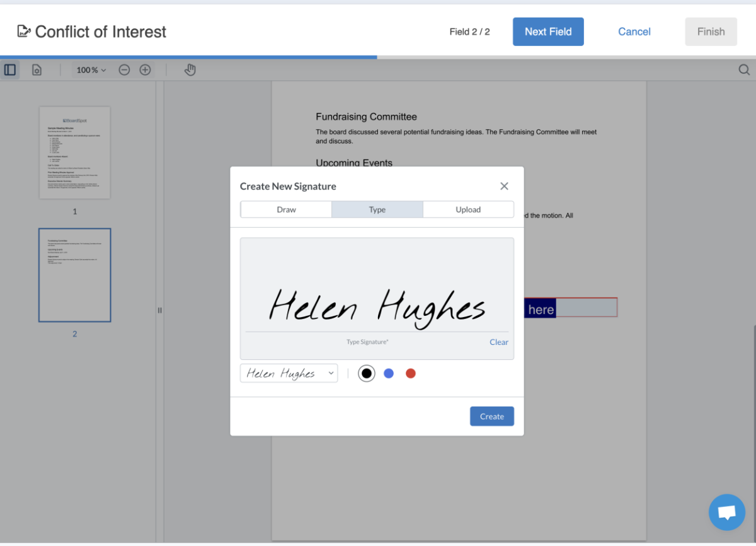The height and width of the screenshot is (546, 756).
Task: Click the Next Field button
Action: (x=547, y=31)
